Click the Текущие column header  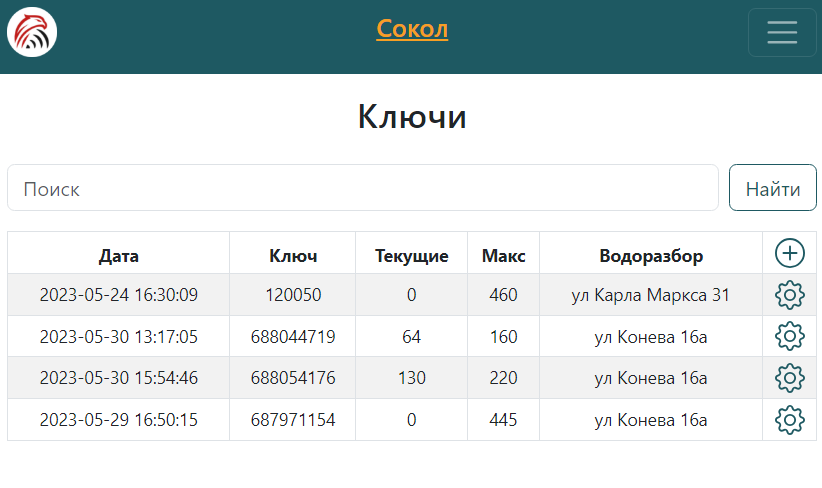point(411,256)
